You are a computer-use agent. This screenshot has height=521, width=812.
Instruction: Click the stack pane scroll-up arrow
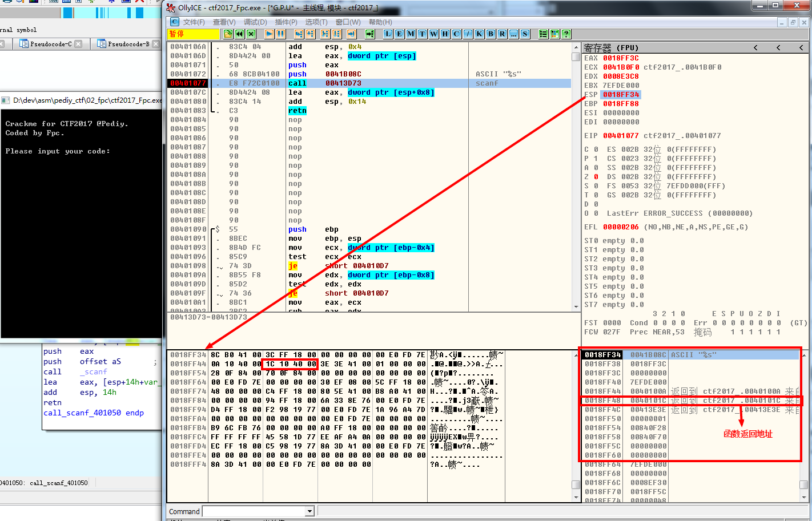803,354
